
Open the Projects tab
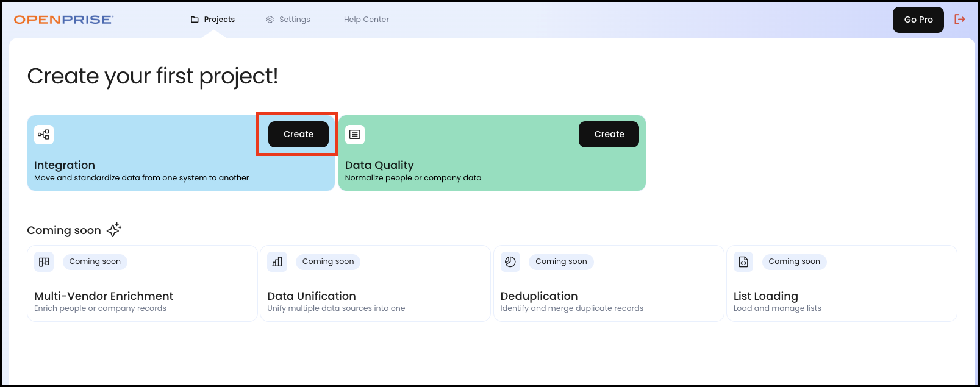click(213, 20)
